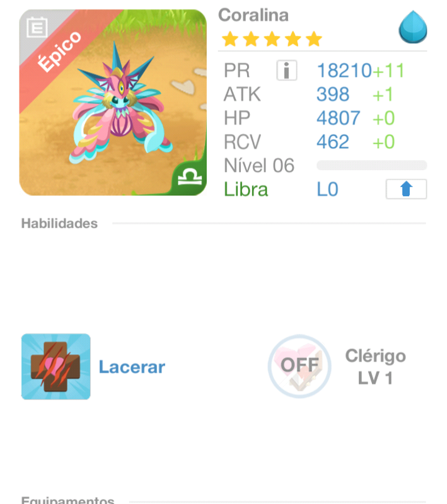Tap the water element droplet icon
The image size is (447, 504).
tap(413, 27)
